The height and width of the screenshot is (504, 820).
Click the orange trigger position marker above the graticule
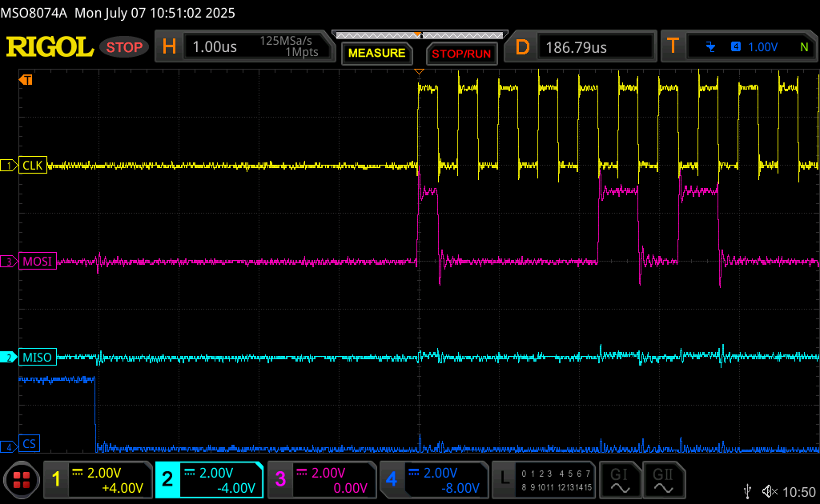[x=419, y=71]
